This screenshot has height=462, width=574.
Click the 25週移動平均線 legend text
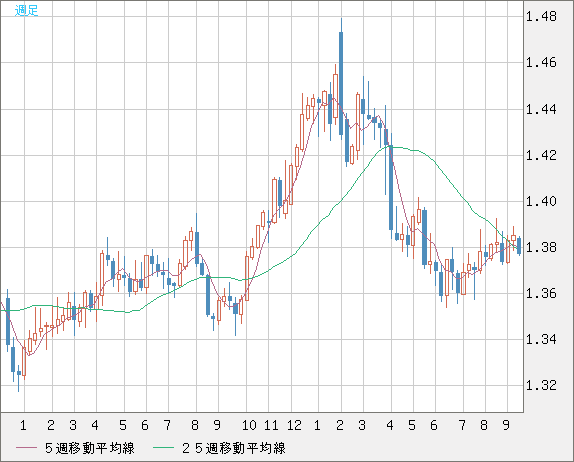[x=234, y=448]
